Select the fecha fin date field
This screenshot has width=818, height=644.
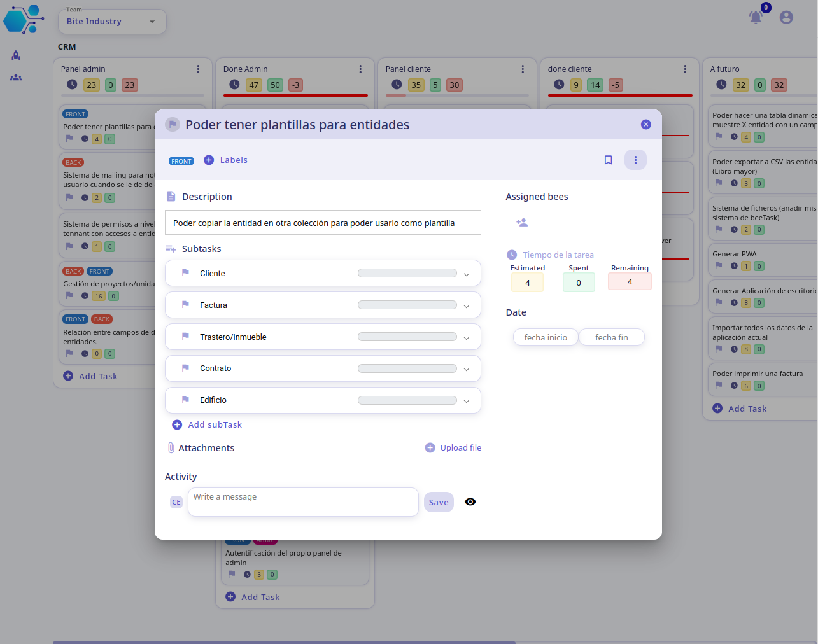click(x=612, y=337)
